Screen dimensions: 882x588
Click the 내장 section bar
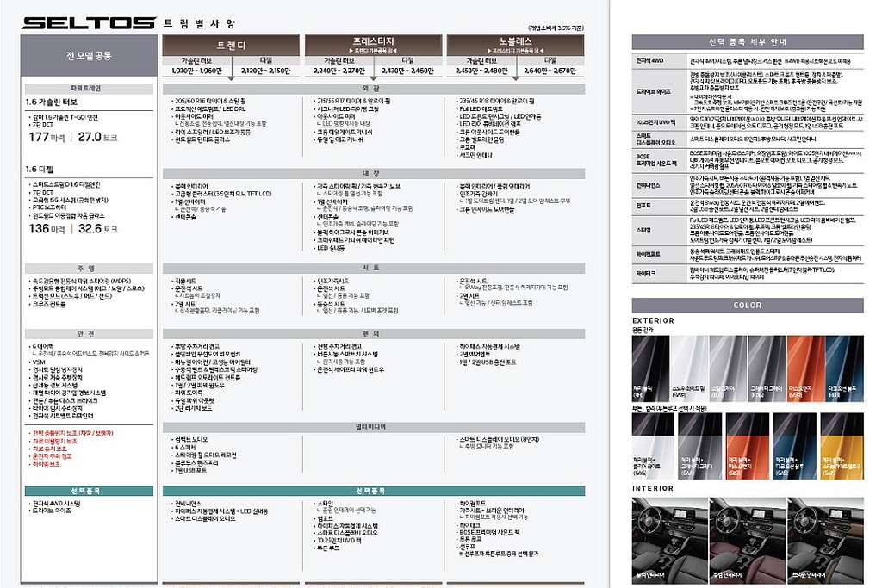[374, 174]
